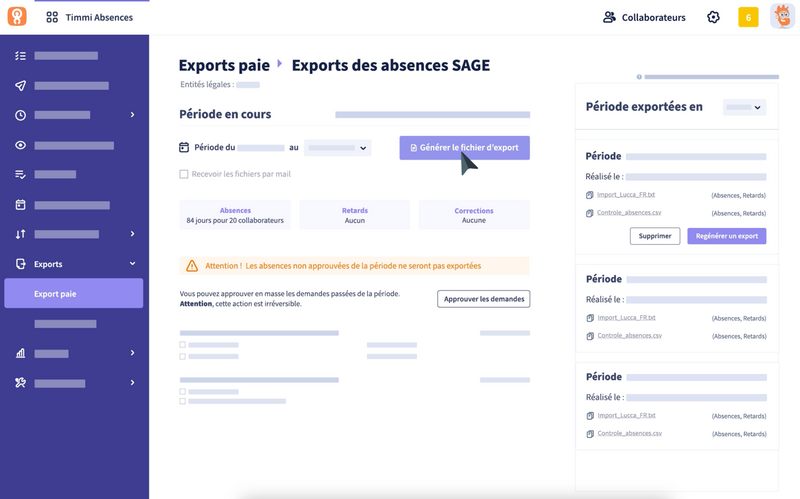Open the third period's Import_Lucca_FR.txt link

[626, 416]
